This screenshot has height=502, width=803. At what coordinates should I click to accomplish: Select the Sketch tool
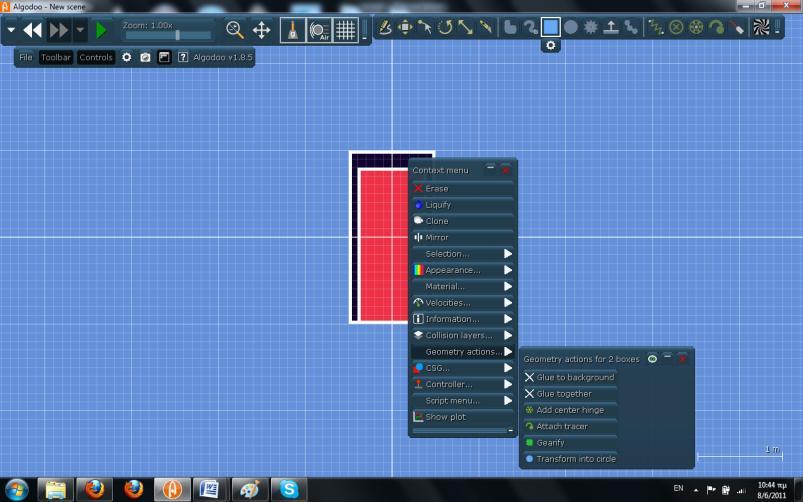pos(385,27)
